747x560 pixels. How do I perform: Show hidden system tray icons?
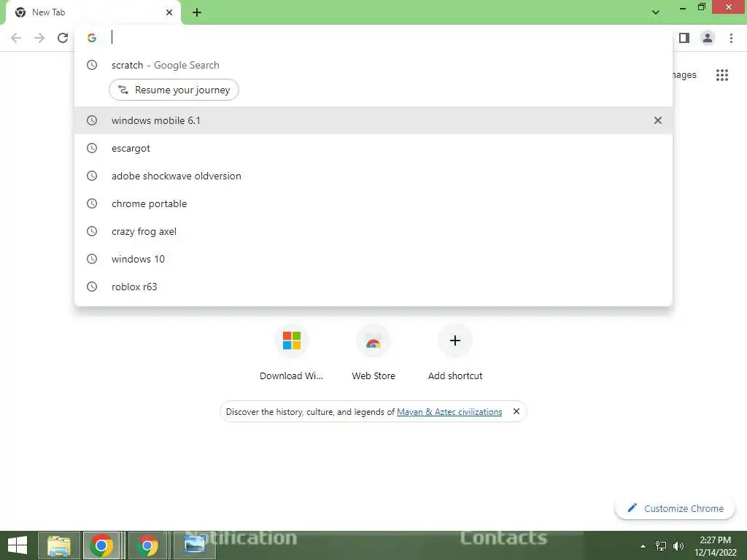[x=643, y=546]
